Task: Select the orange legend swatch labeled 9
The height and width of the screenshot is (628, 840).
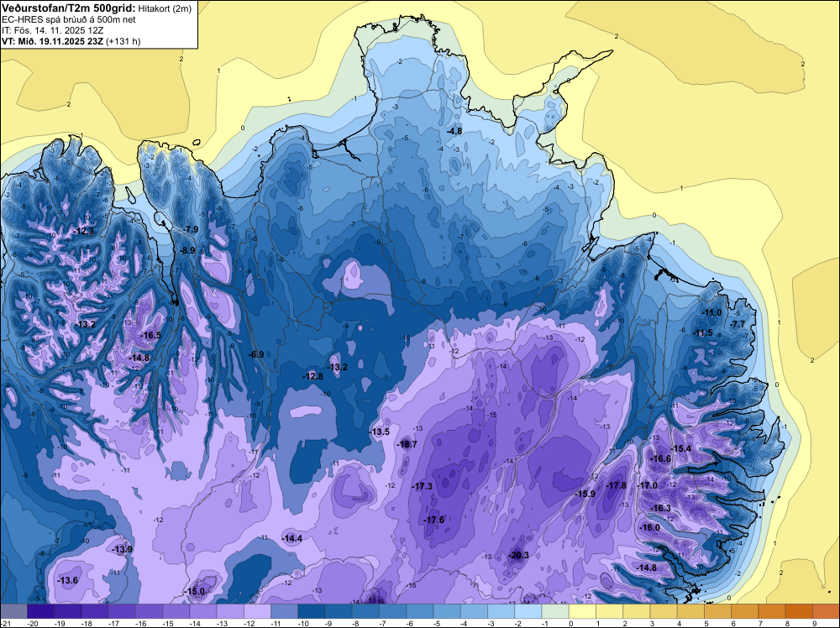Action: [x=826, y=611]
